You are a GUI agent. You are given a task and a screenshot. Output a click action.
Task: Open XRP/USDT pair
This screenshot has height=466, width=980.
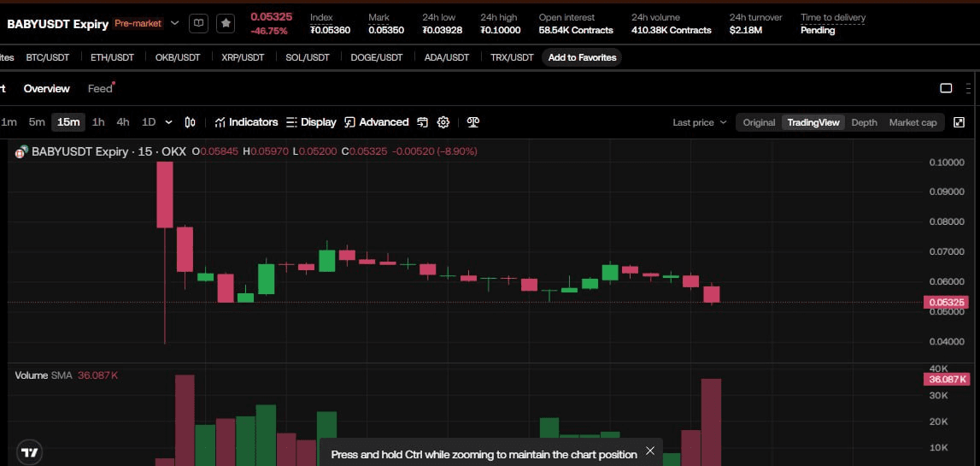243,57
